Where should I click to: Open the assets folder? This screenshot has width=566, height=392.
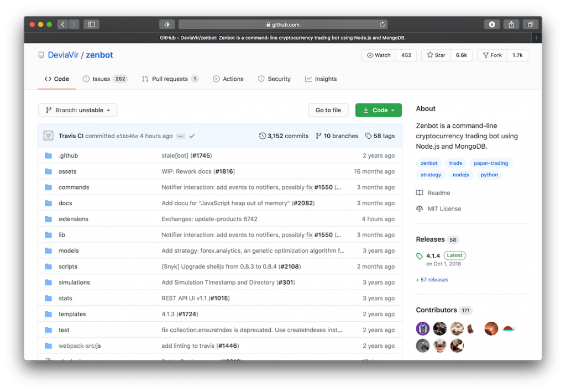point(67,171)
